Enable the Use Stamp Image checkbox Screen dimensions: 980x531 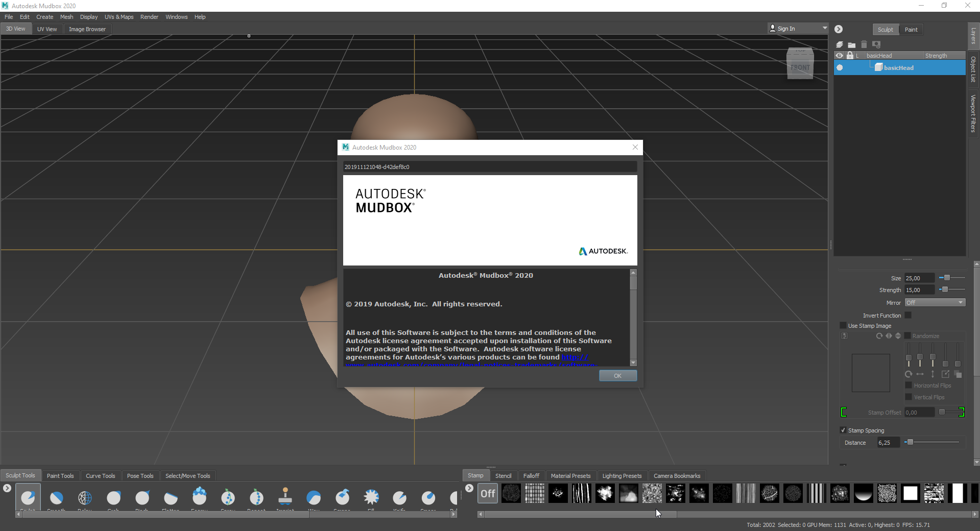843,326
